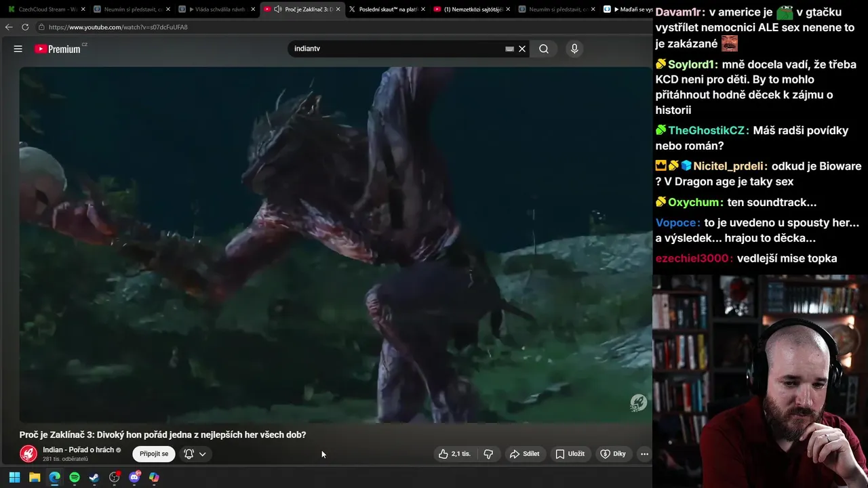View site info lock icon in address bar
The height and width of the screenshot is (488, 868).
(x=41, y=27)
